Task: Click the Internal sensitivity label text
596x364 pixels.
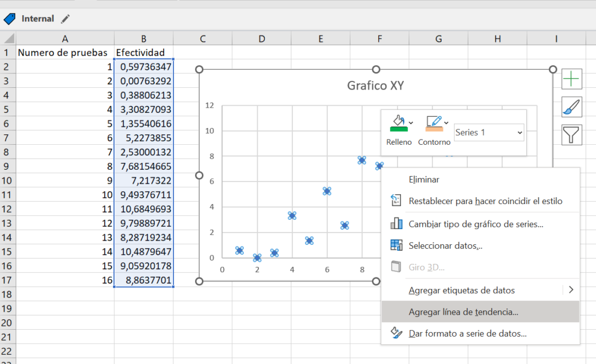Action: coord(38,19)
